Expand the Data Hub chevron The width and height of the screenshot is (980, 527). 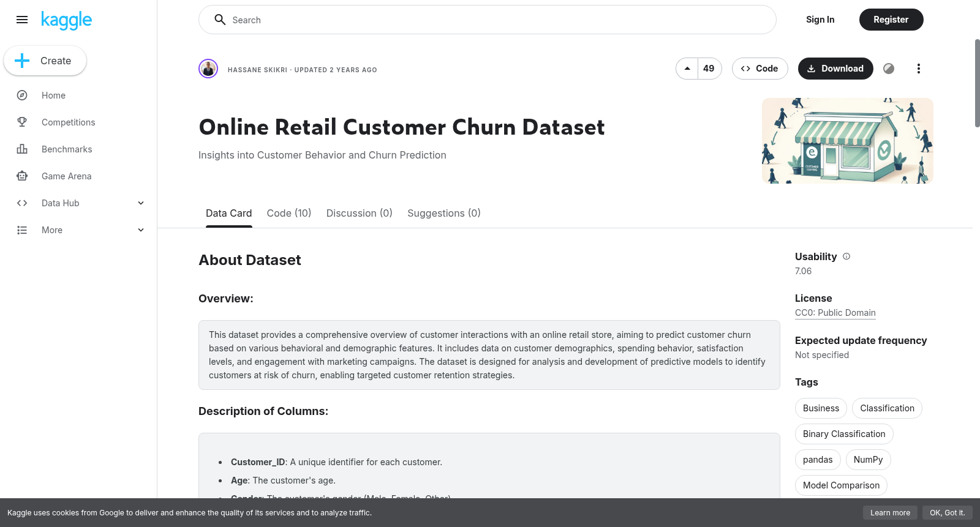click(141, 203)
